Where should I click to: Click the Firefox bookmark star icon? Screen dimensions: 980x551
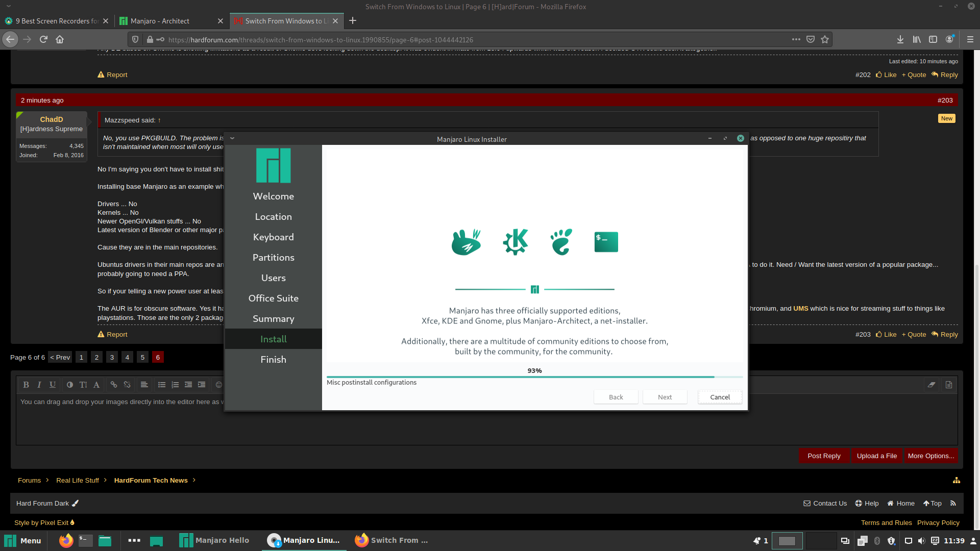(x=825, y=39)
